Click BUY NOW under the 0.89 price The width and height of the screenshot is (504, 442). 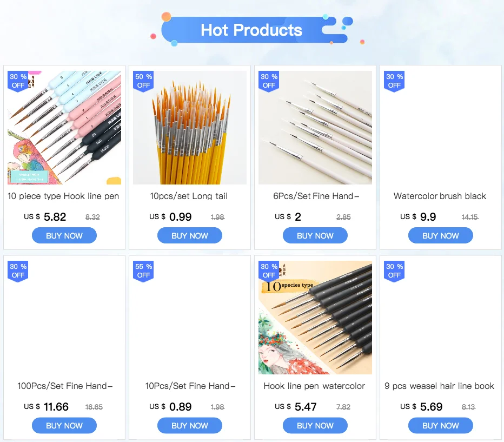click(190, 426)
